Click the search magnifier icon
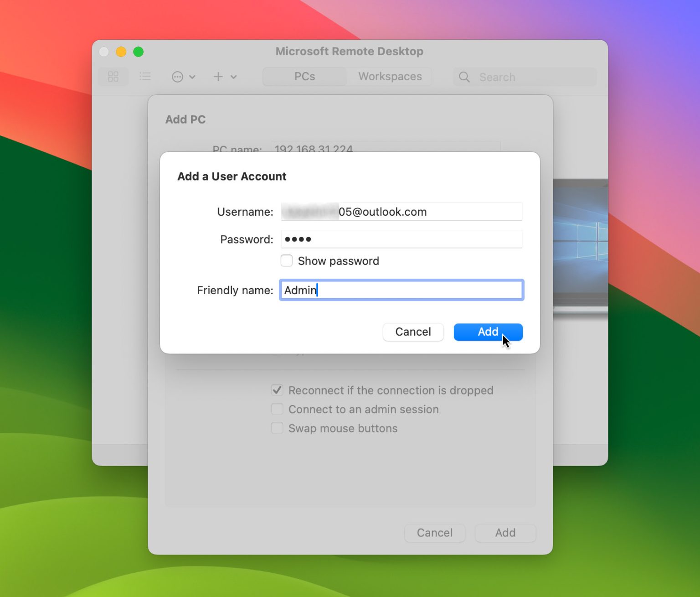700x597 pixels. pyautogui.click(x=464, y=77)
